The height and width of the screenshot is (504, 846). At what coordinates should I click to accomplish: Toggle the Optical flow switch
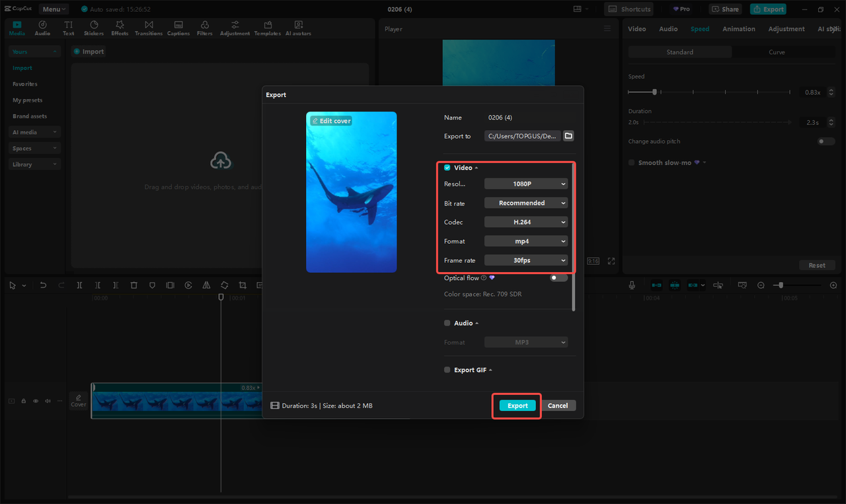(557, 278)
